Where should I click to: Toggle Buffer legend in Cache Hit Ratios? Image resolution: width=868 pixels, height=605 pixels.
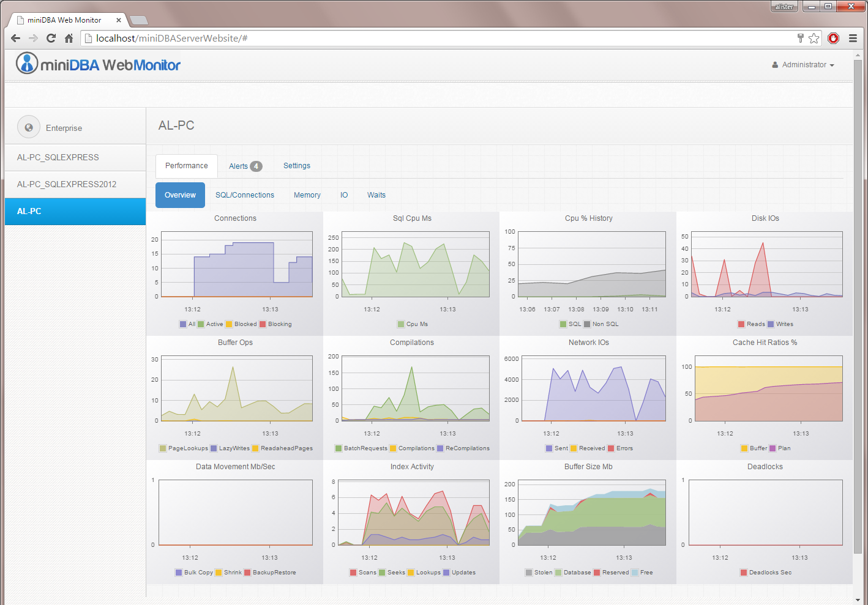click(x=754, y=448)
